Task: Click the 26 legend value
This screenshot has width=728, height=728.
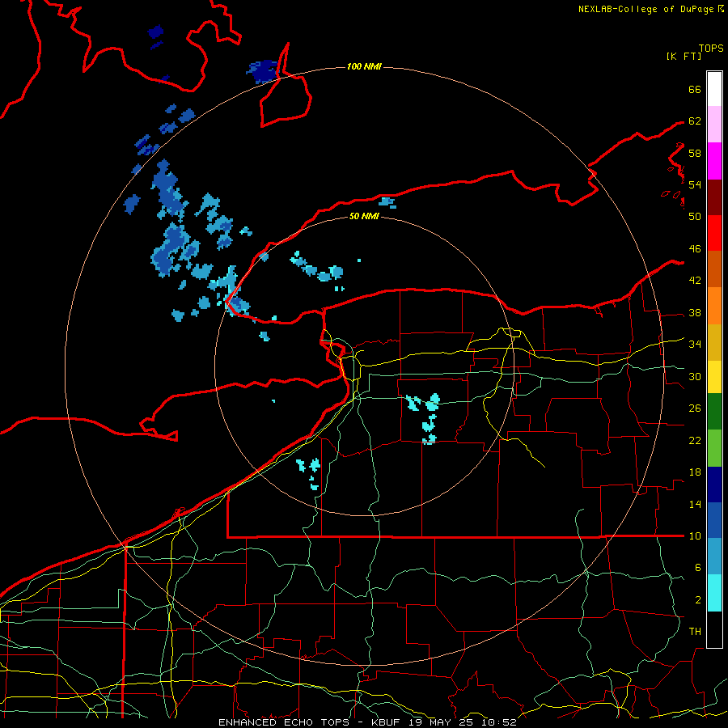Action: [x=695, y=408]
